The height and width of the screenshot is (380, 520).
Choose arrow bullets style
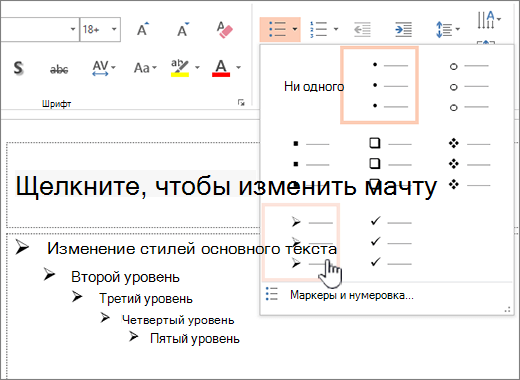(301, 241)
